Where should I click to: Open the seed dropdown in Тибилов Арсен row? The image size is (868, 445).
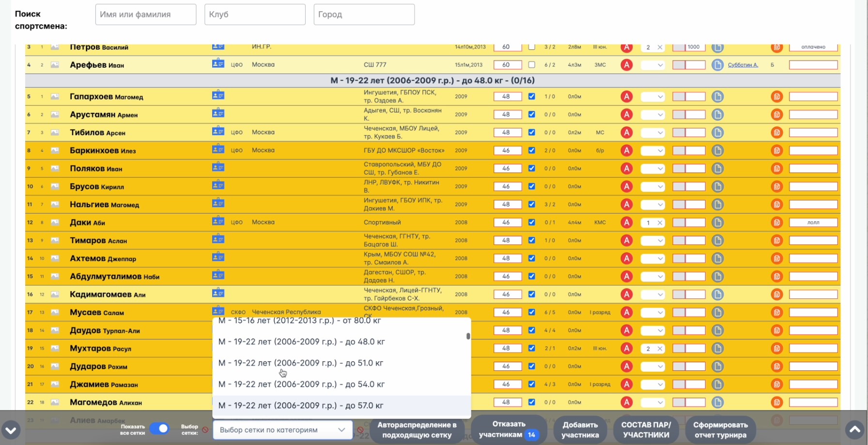[652, 132]
